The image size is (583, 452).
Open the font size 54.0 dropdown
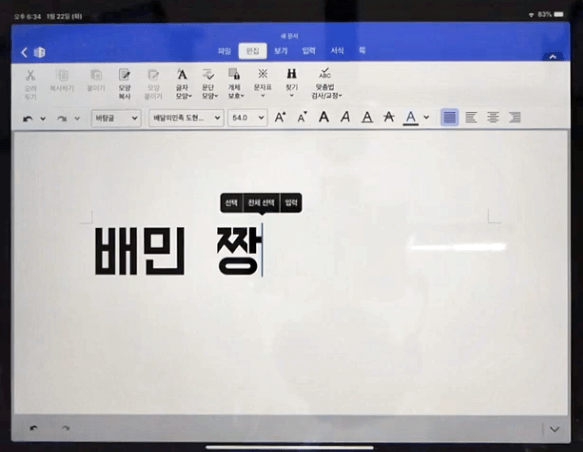pyautogui.click(x=248, y=118)
